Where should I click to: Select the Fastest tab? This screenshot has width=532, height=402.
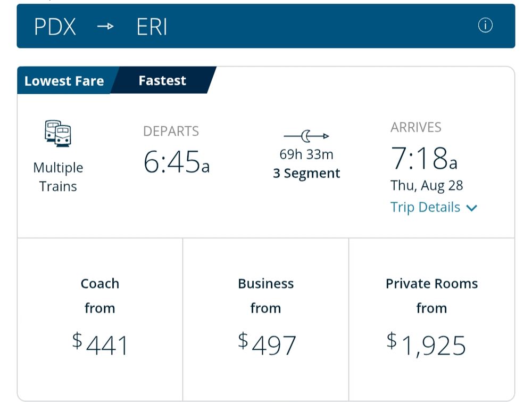[x=162, y=80]
